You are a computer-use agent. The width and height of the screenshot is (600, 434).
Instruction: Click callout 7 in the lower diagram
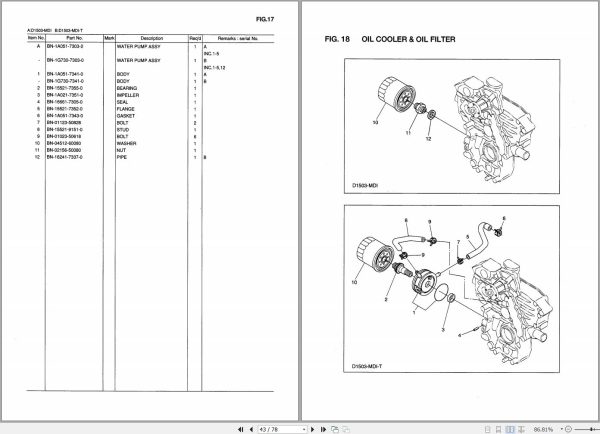[x=458, y=242]
